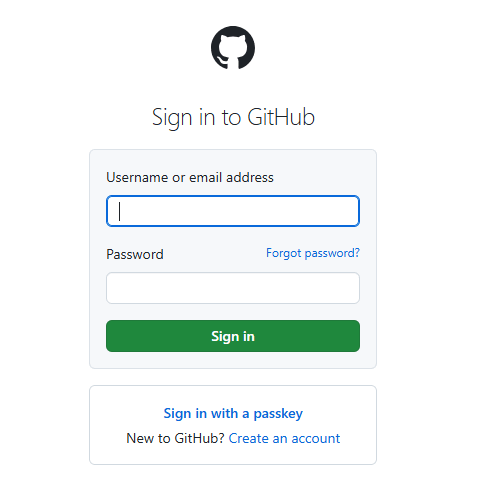Click into the Password input box
Screen dimensions: 488x493
click(233, 288)
